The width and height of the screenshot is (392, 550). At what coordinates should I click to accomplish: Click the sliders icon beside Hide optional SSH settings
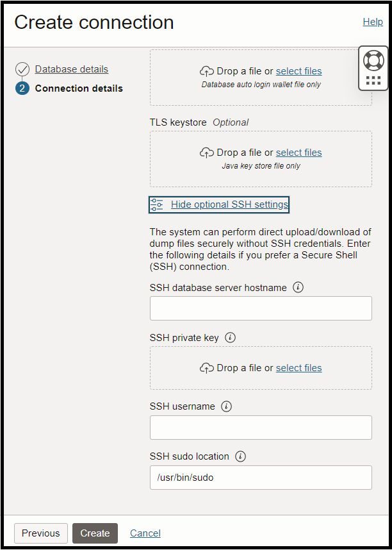point(157,204)
